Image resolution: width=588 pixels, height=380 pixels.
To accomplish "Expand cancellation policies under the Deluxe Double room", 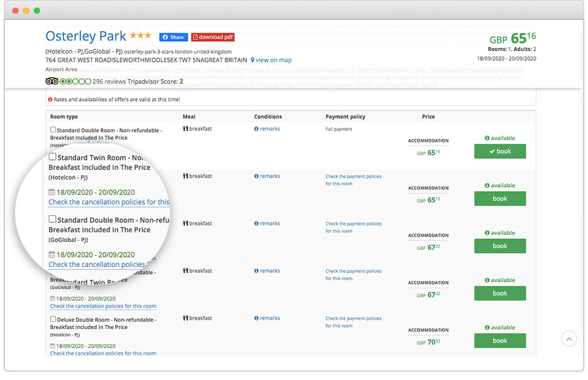I will (x=103, y=354).
